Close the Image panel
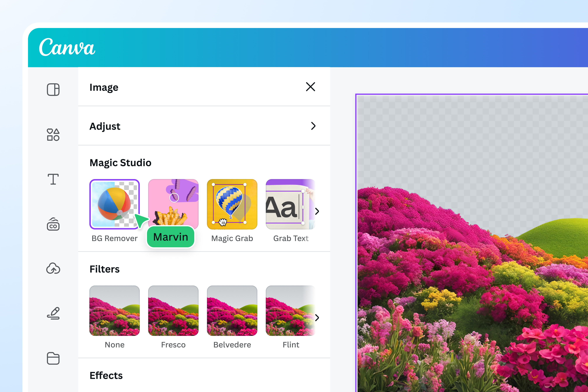The image size is (588, 392). [x=310, y=87]
